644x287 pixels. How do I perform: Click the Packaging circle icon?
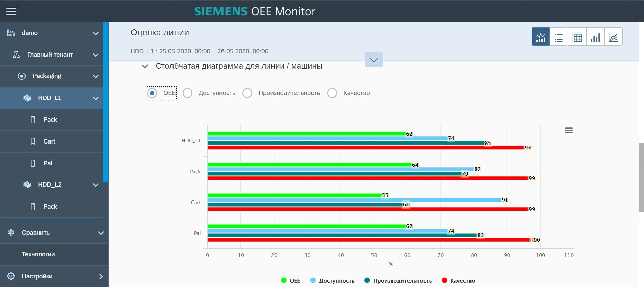[x=22, y=76]
